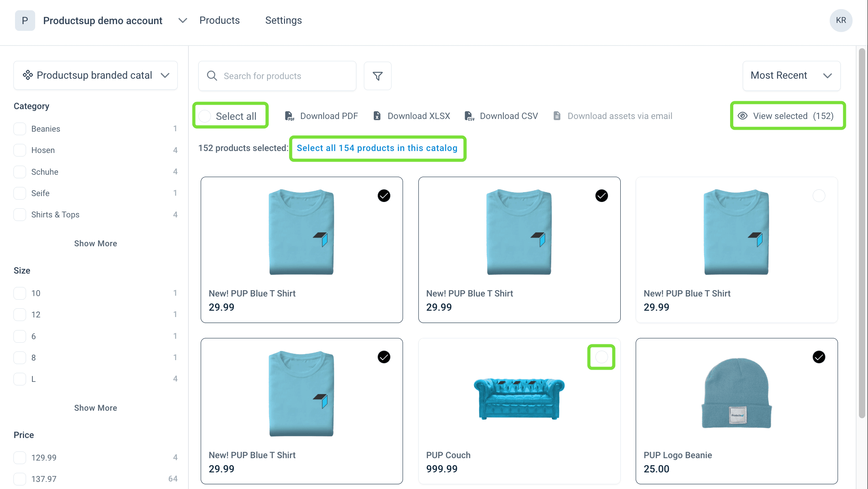Click the Select all label

pyautogui.click(x=236, y=116)
